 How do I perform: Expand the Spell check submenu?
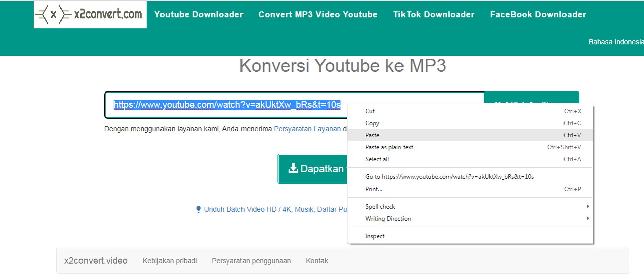(x=470, y=207)
